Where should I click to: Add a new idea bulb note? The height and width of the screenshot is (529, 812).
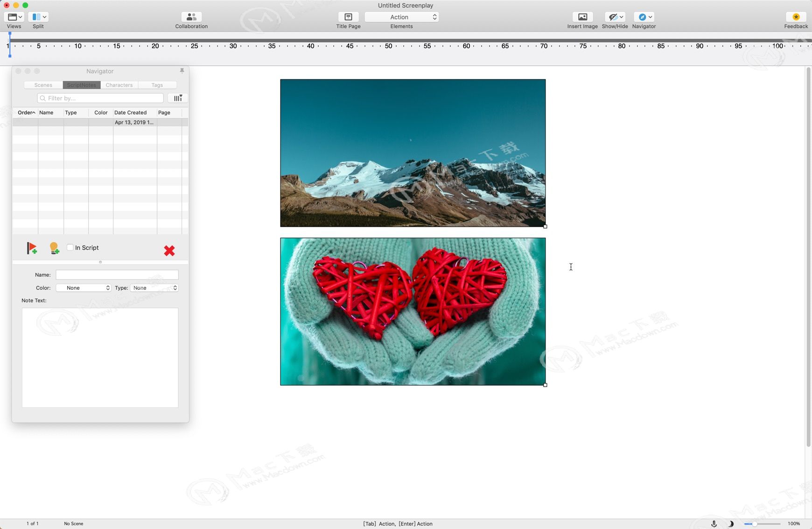coord(54,248)
